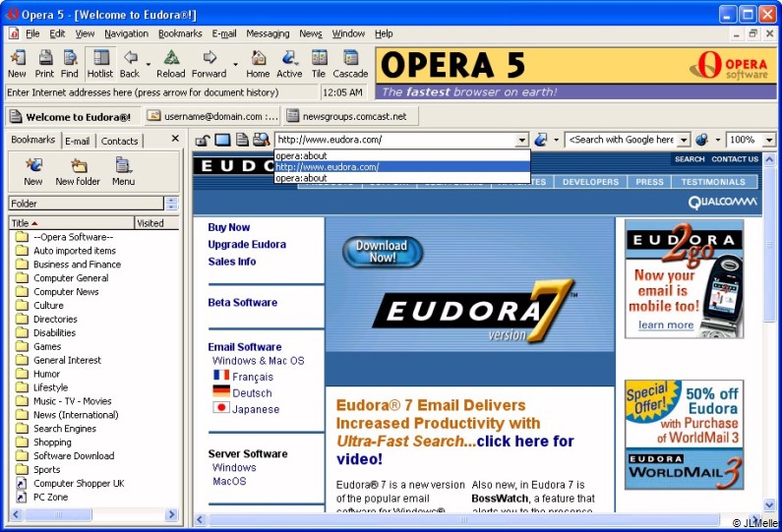Click the Active toolbar icon
The width and height of the screenshot is (782, 532).
289,64
